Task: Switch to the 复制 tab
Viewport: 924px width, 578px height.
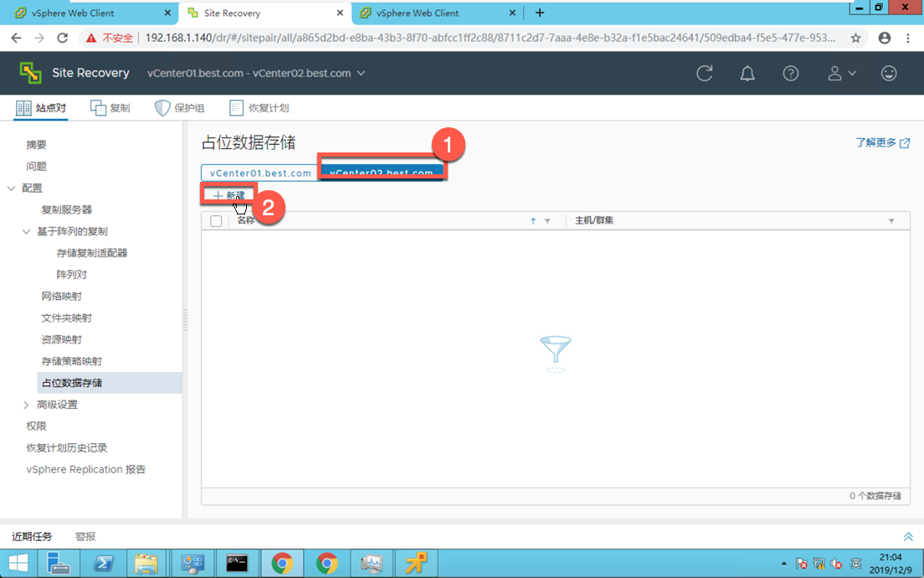Action: [110, 108]
